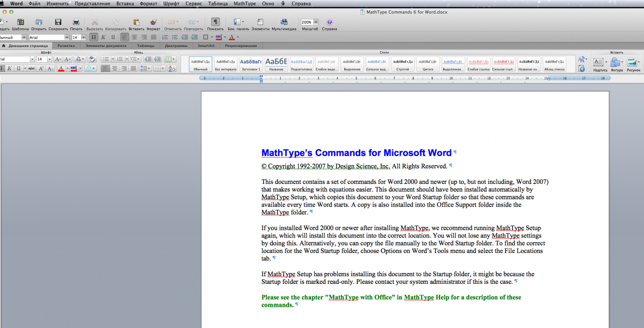
Task: Toggle ribbon align right button
Action: pos(124,69)
